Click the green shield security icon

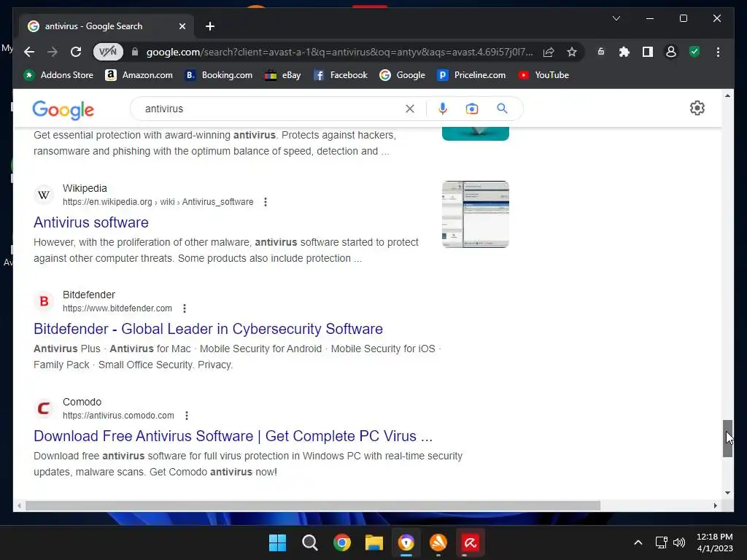694,52
